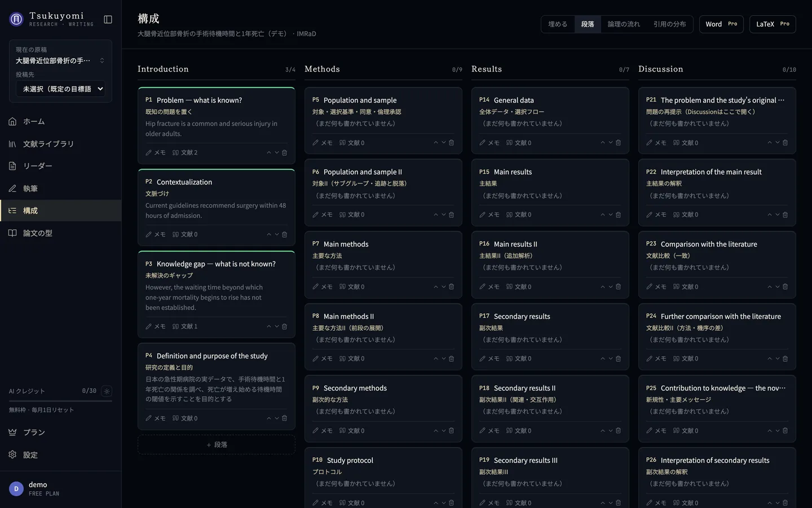Select the 段落 view tab
The width and height of the screenshot is (812, 508).
[x=588, y=24]
